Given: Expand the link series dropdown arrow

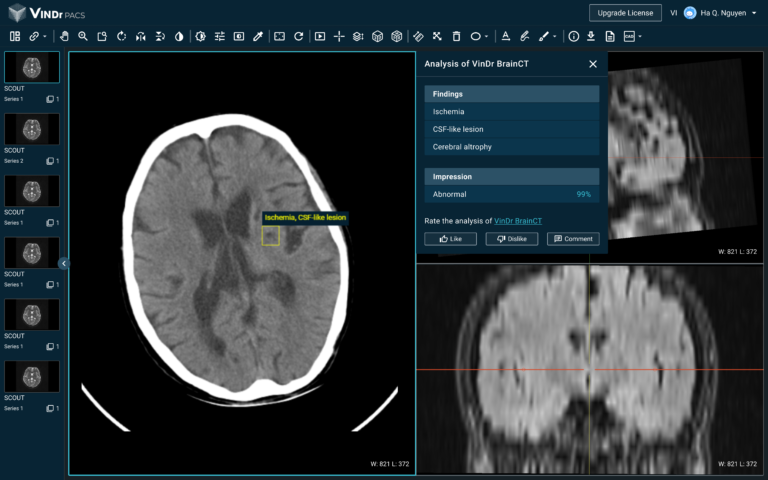Looking at the screenshot, I should [45, 36].
